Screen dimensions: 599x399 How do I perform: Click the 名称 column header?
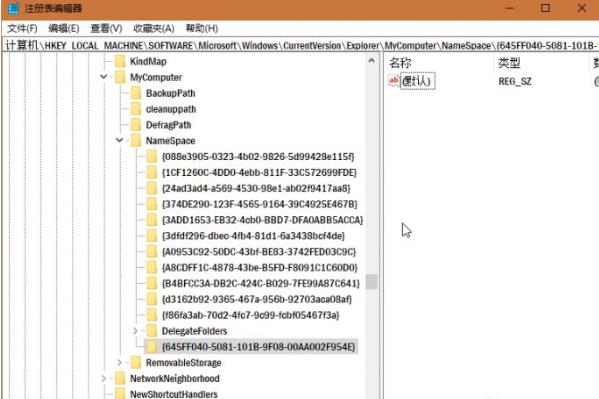(400, 62)
